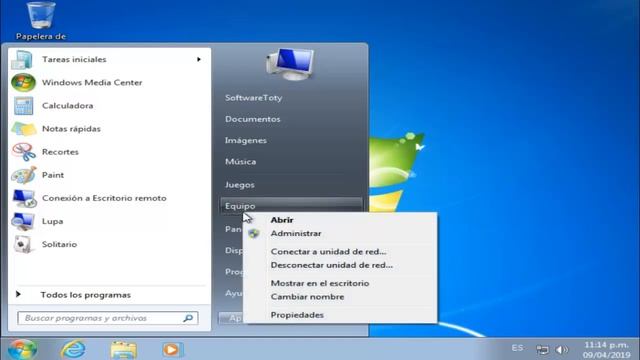The width and height of the screenshot is (640, 360).
Task: Click Equipo in Start menu
Action: click(291, 206)
